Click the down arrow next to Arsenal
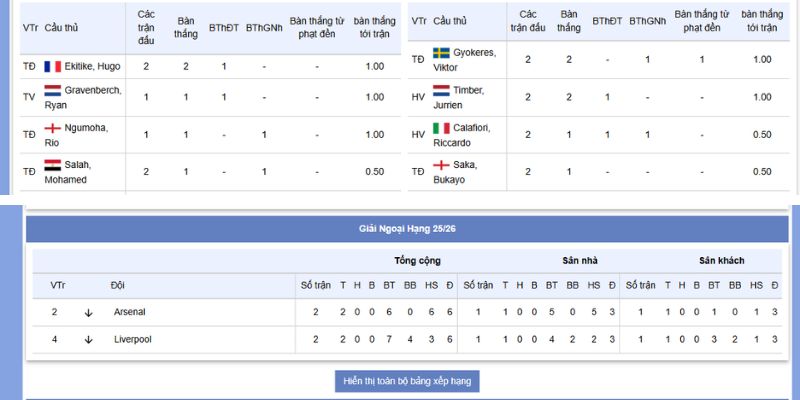Screen dimensions: 800x400 tap(89, 312)
